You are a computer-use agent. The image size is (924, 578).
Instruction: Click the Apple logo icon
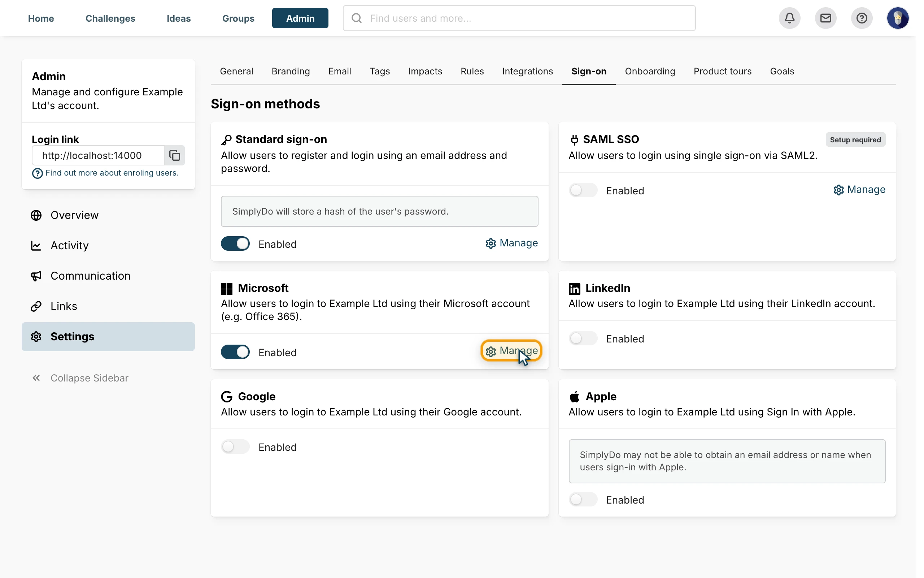coord(574,396)
